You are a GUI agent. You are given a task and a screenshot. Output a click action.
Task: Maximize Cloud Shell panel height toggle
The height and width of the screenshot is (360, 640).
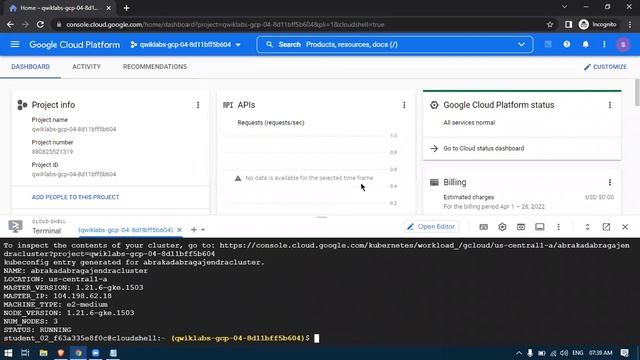pos(587,227)
